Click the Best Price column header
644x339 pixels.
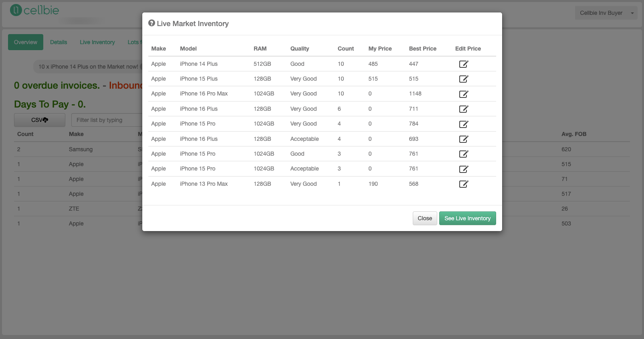pyautogui.click(x=422, y=49)
